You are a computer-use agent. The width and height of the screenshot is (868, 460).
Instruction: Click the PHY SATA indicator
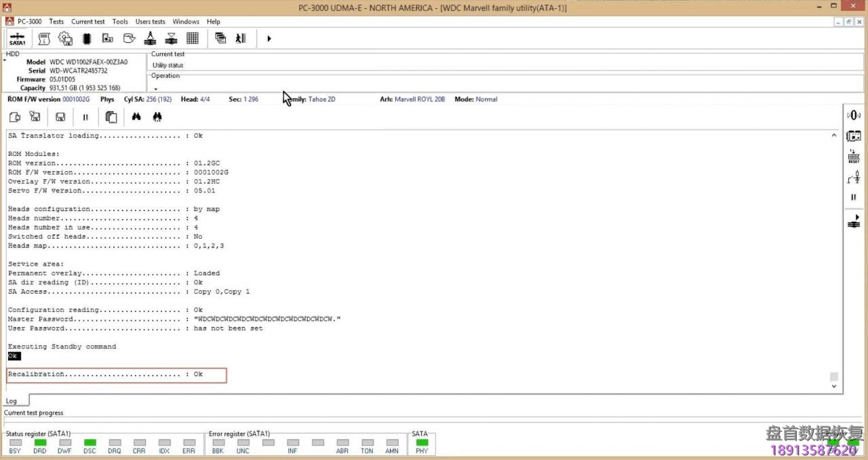(x=422, y=443)
